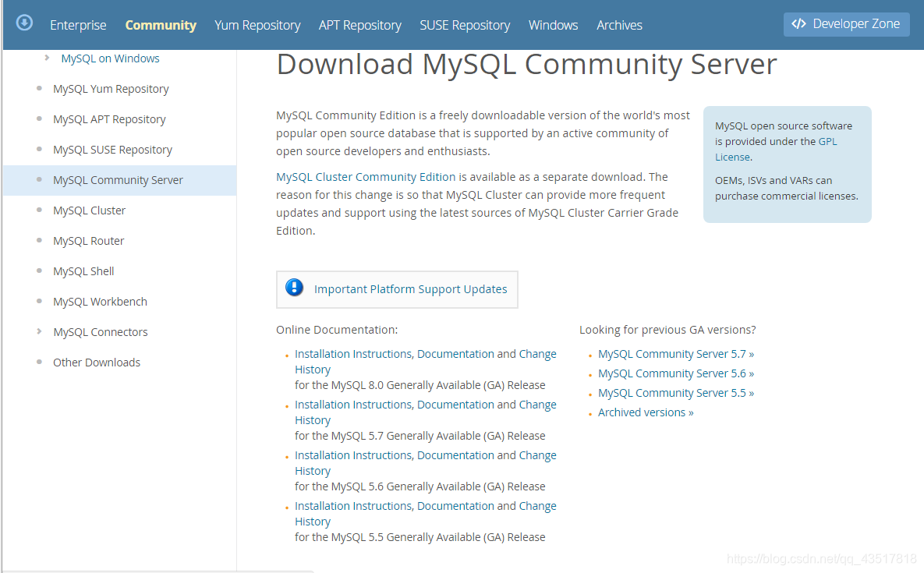The width and height of the screenshot is (924, 573).
Task: Open Documentation link for MySQL 8.0
Action: [x=455, y=354]
